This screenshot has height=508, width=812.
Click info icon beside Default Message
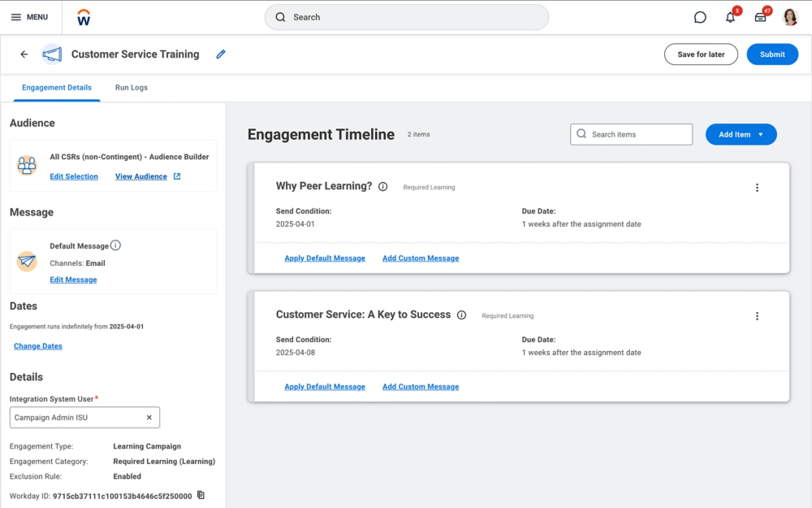pyautogui.click(x=115, y=245)
